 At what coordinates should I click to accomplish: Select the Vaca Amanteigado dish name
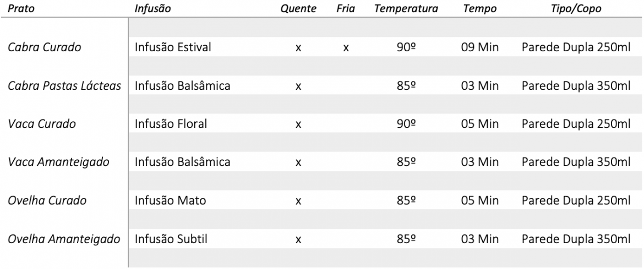coord(58,163)
